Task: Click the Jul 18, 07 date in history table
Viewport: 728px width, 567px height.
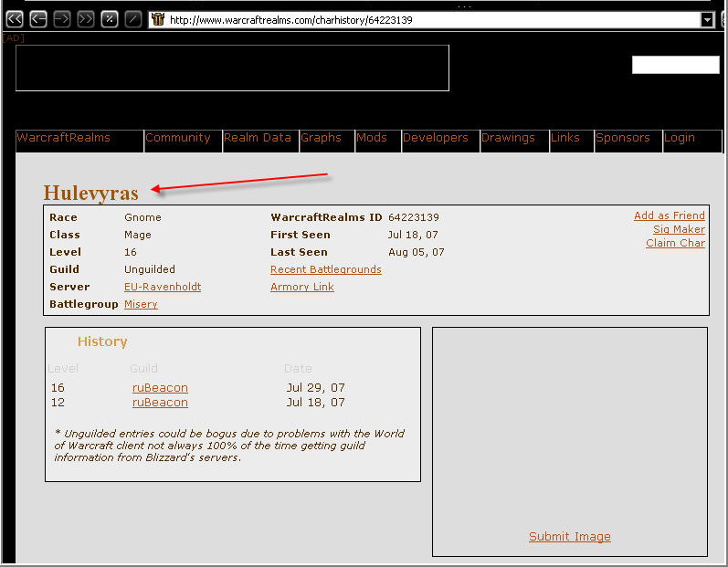Action: click(315, 403)
